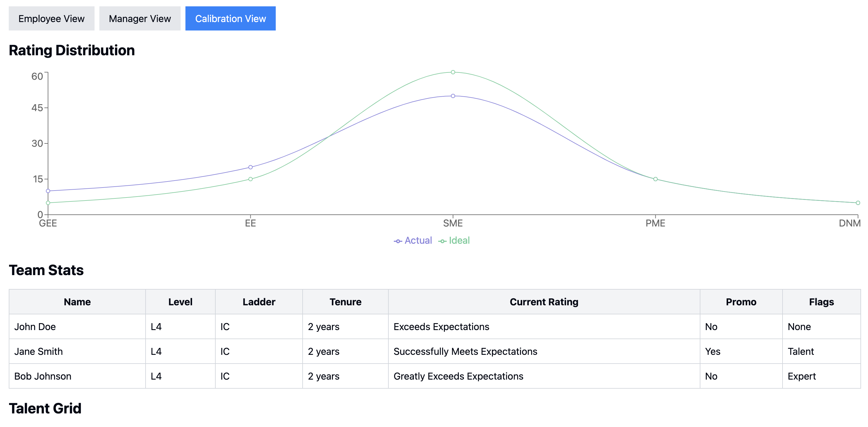
Task: Click Bob Johnson's Greatly Exceeds Expectations rating
Action: click(458, 376)
